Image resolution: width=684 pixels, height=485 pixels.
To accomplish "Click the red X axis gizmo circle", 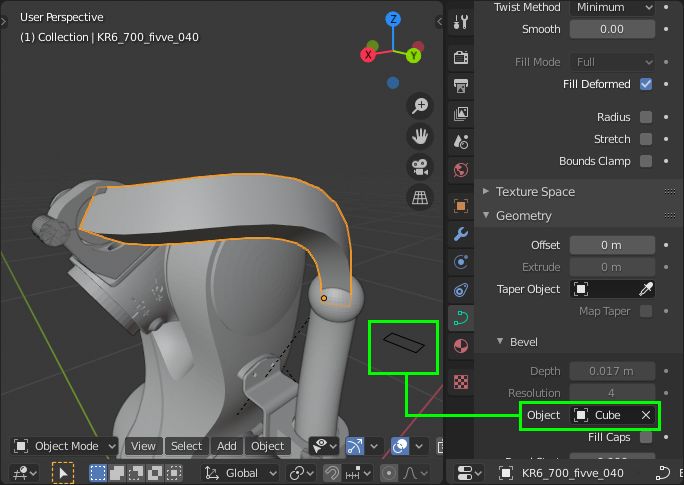I will pos(368,55).
